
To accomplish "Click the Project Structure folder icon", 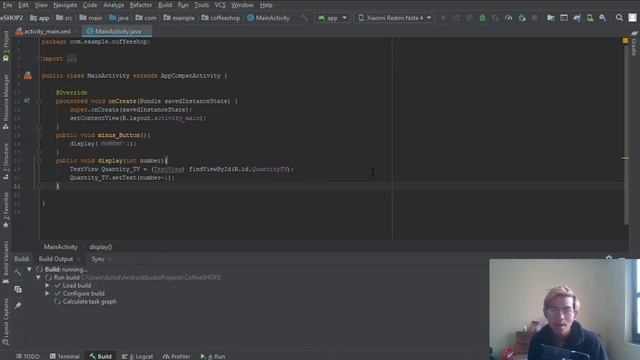I will (x=551, y=18).
